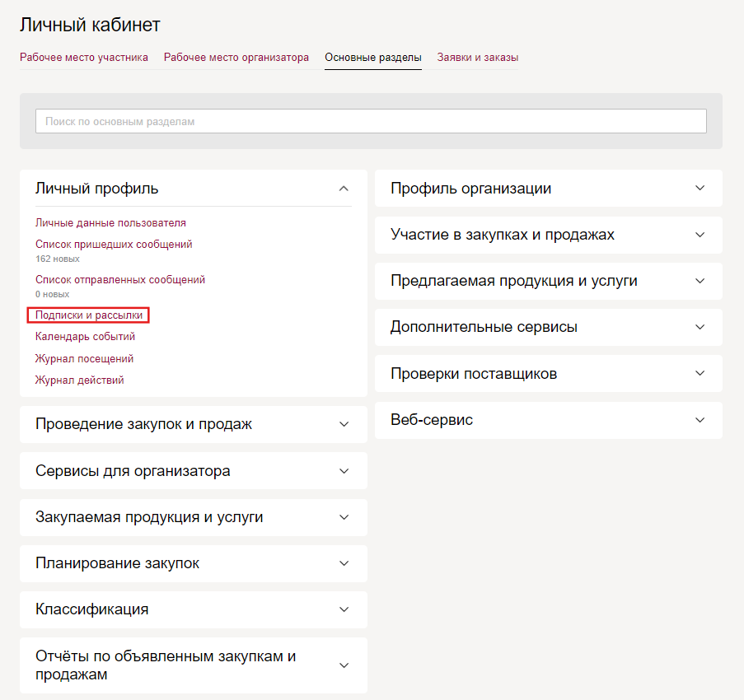This screenshot has height=700, width=744.
Task: Expand Проведение закупок и продаж section
Action: click(x=344, y=424)
